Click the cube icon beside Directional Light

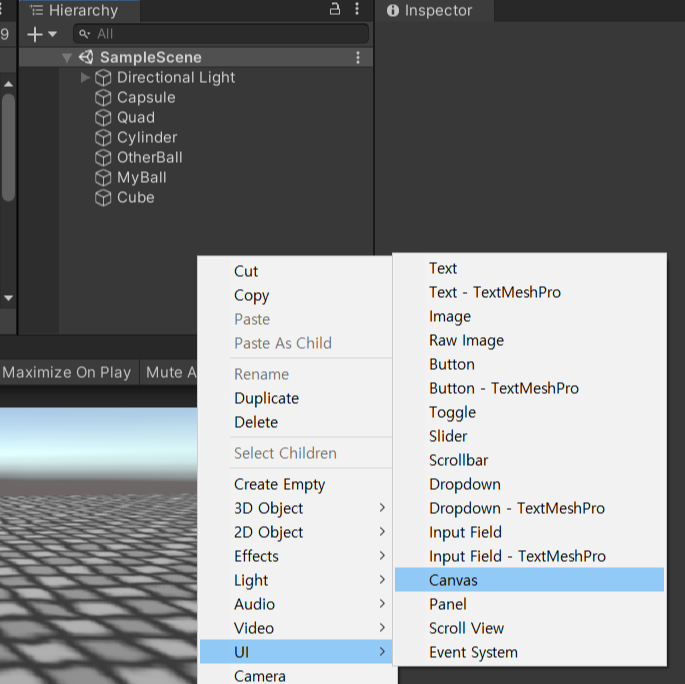point(103,78)
